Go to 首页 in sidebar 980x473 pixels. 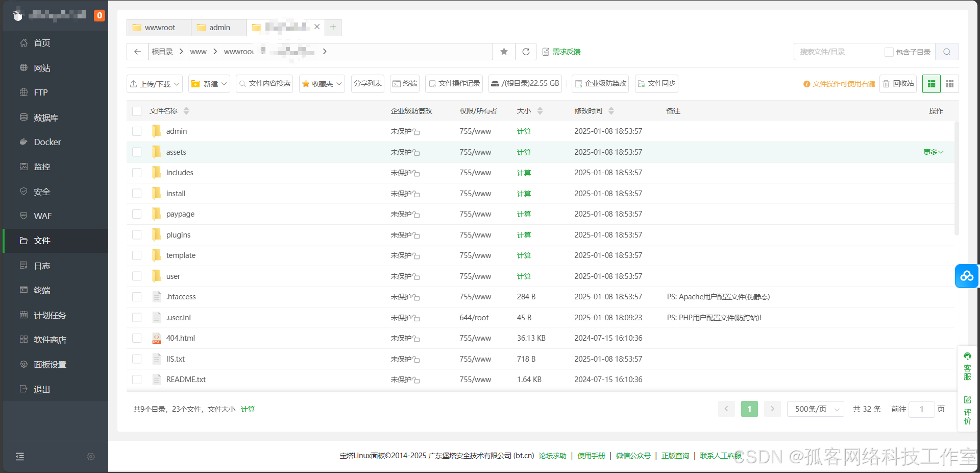pos(55,43)
